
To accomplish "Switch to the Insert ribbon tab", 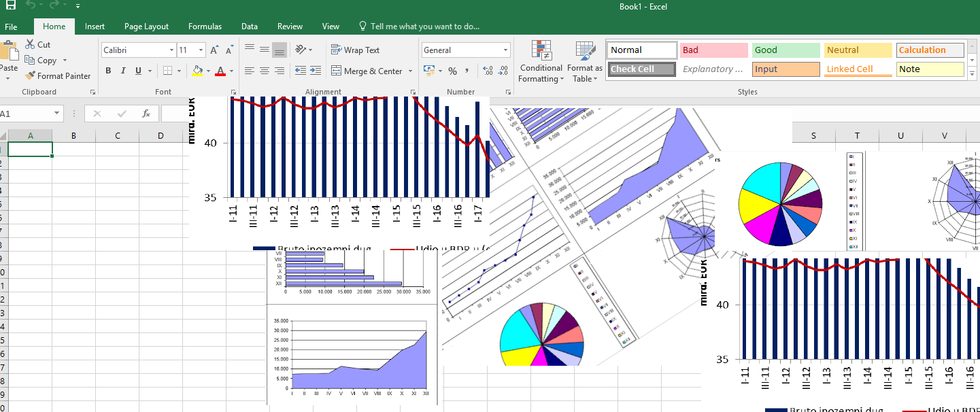I will (x=95, y=27).
